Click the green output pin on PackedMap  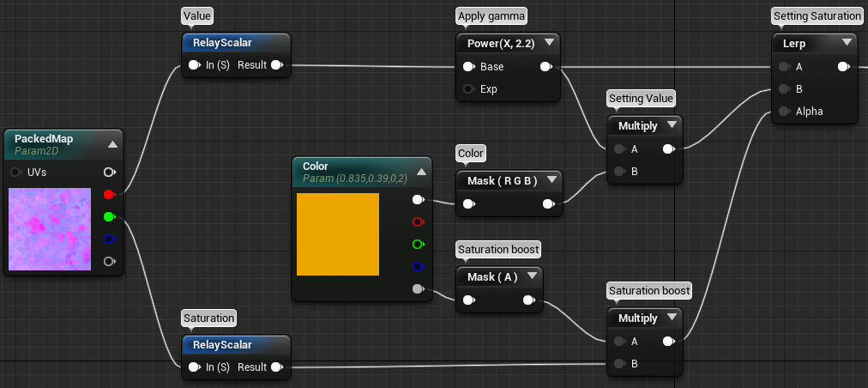tap(109, 217)
